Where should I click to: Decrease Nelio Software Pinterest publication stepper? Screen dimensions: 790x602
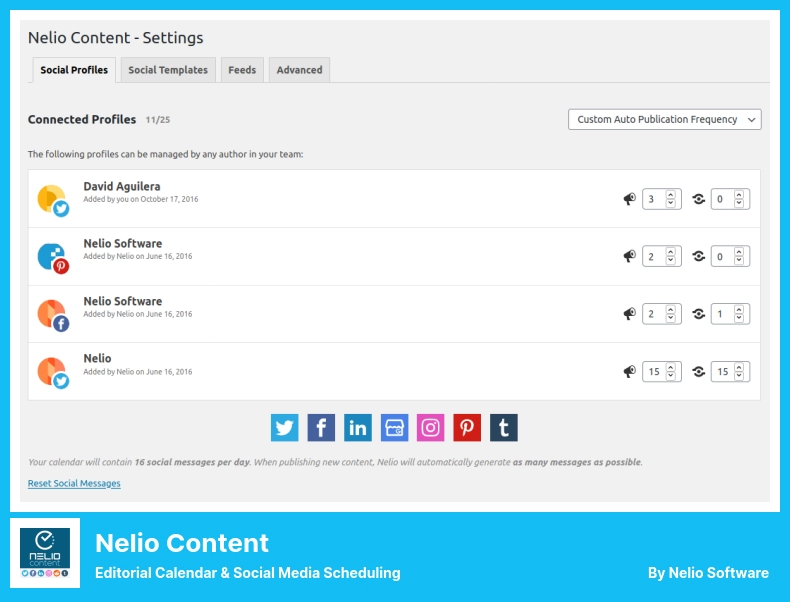[671, 260]
